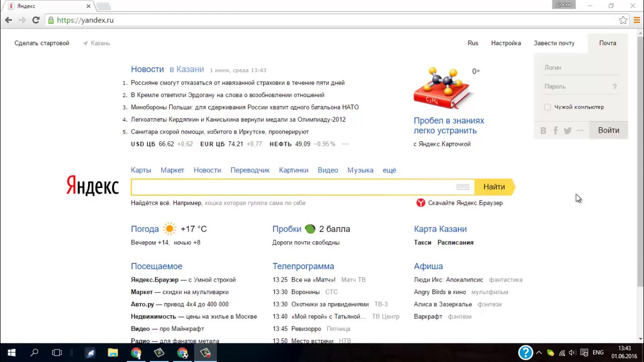The image size is (644, 362).
Task: Click the Yandex Browser logo icon
Action: 421,203
